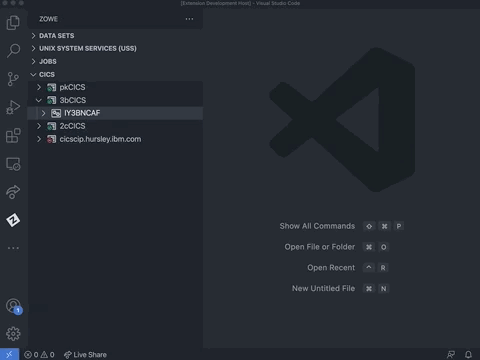Collapse the CICS section

33,74
